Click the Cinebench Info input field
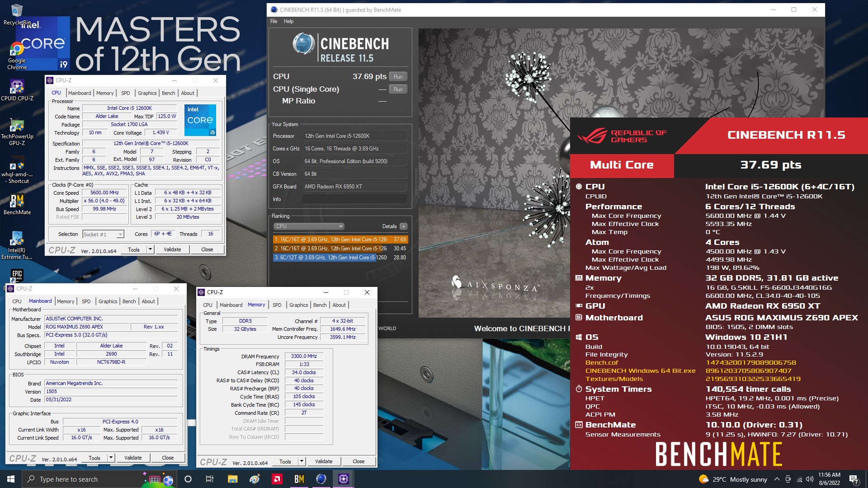The height and width of the screenshot is (488, 868). [x=355, y=199]
